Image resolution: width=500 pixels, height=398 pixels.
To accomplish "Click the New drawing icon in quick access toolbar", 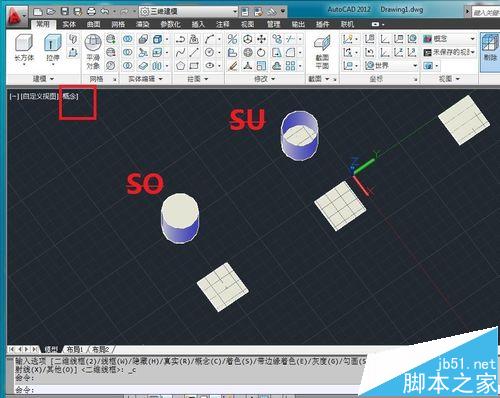I will tap(38, 11).
